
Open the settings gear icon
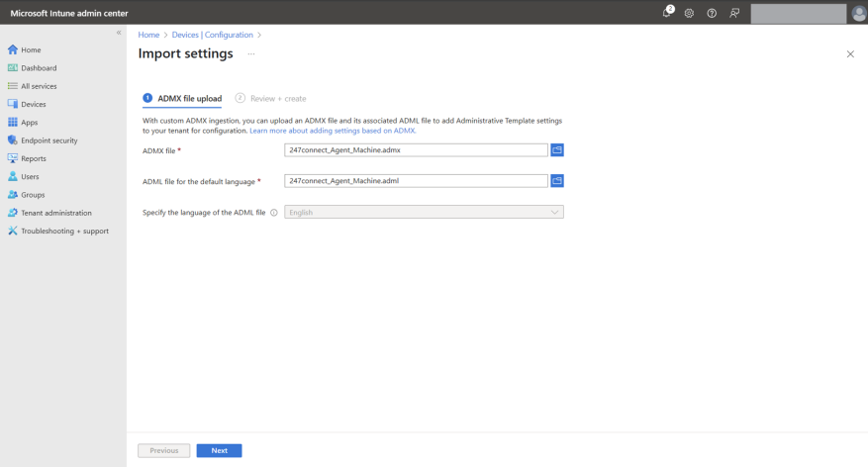[689, 13]
